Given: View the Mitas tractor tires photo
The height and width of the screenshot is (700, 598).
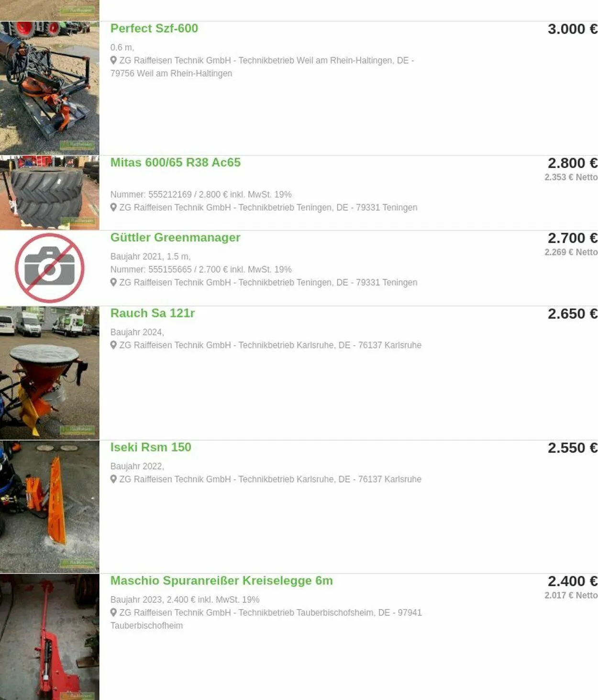Looking at the screenshot, I should tap(50, 192).
